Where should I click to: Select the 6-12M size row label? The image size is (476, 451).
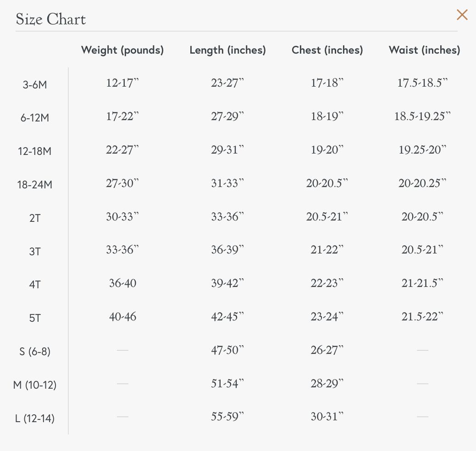click(35, 118)
